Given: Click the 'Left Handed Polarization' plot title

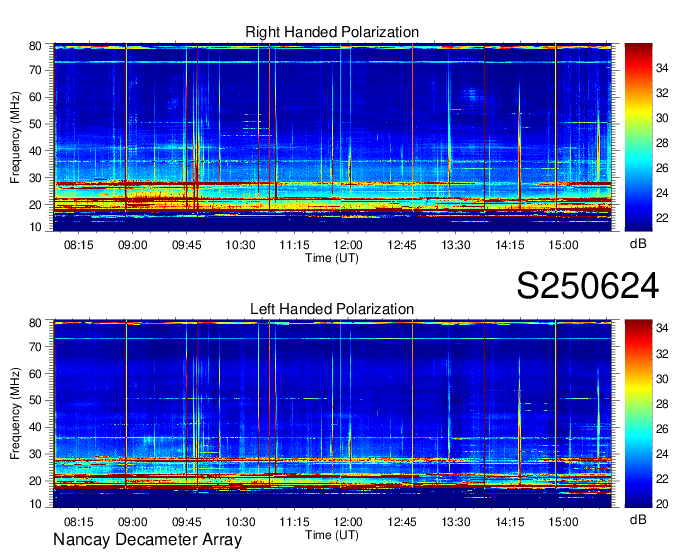Looking at the screenshot, I should click(x=332, y=309).
